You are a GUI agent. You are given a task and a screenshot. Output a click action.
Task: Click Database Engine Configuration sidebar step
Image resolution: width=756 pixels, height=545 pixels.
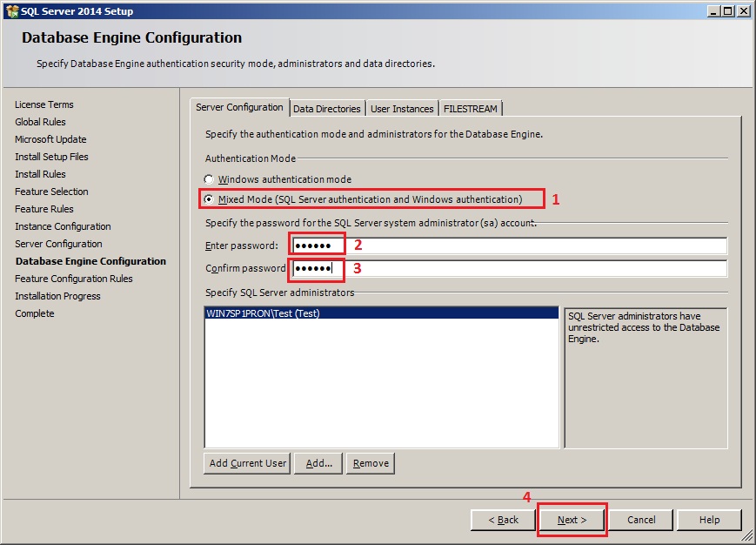coord(90,261)
